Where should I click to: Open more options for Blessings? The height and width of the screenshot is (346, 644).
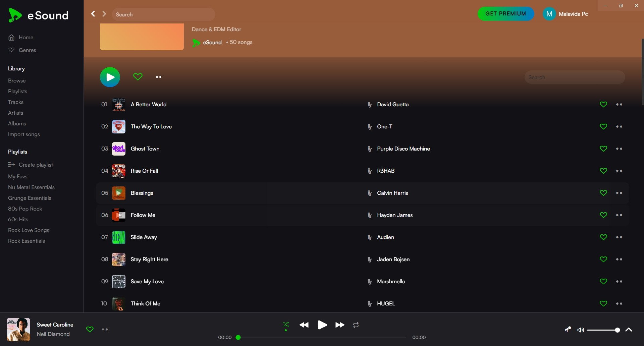(x=619, y=193)
